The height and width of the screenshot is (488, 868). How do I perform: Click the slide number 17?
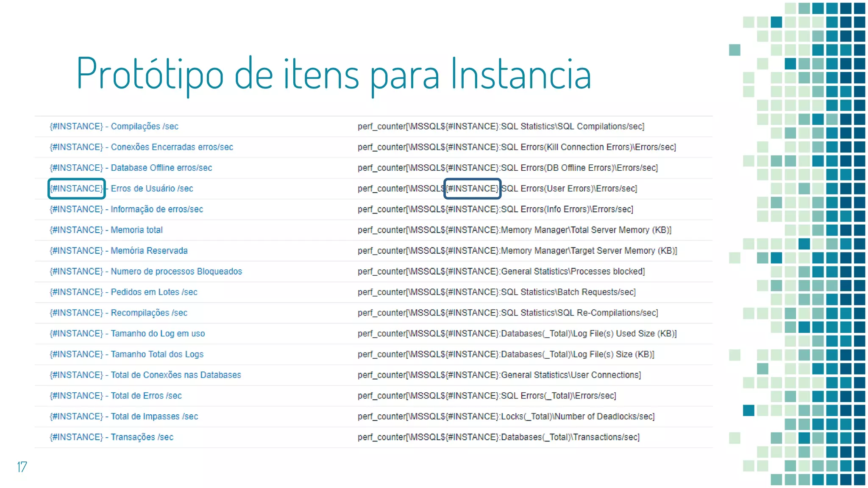(22, 467)
